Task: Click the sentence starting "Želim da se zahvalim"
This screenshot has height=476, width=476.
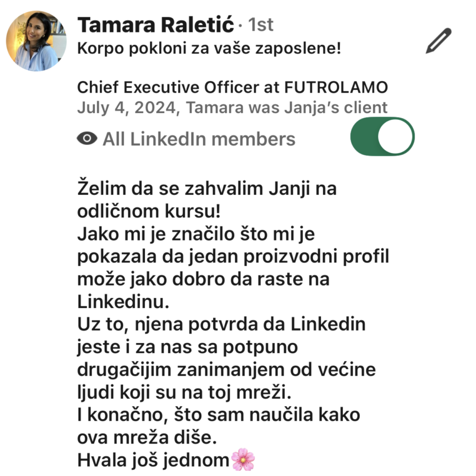Action: pos(207,188)
